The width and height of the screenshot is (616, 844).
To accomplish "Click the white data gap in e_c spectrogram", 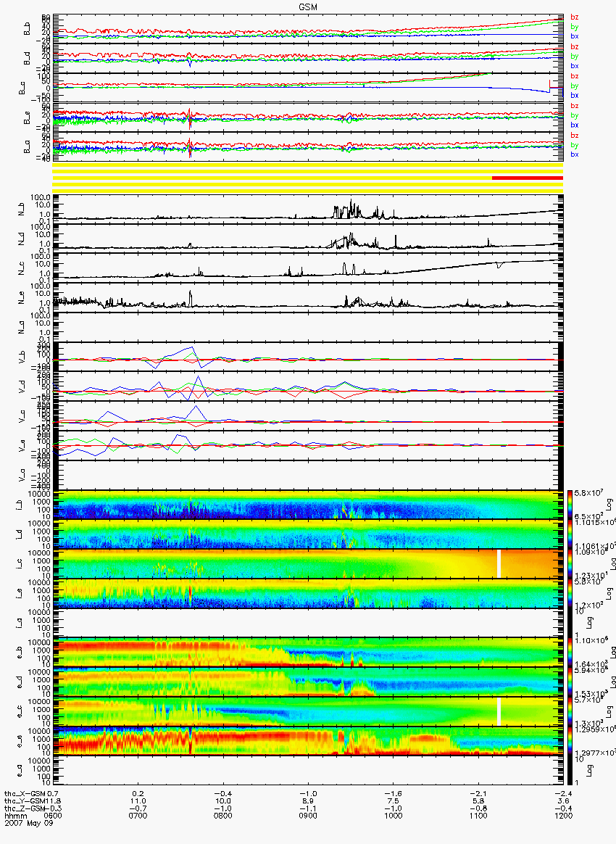I will point(499,711).
